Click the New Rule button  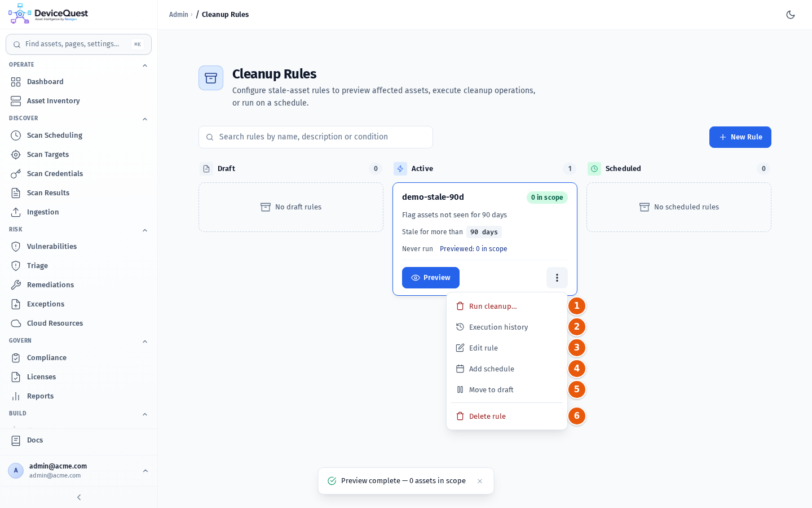pos(740,137)
